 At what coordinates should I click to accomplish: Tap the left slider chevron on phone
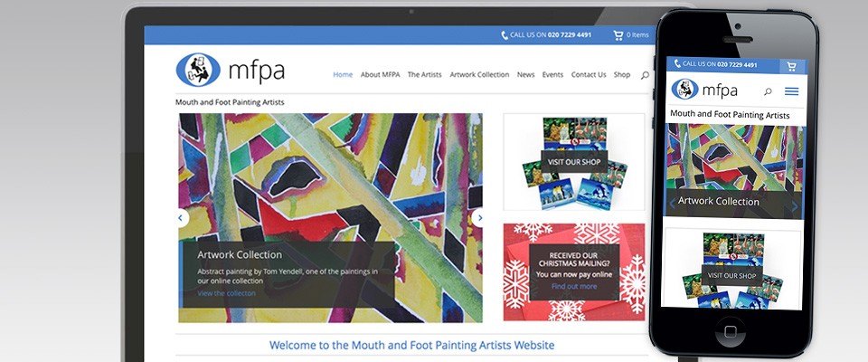click(673, 204)
